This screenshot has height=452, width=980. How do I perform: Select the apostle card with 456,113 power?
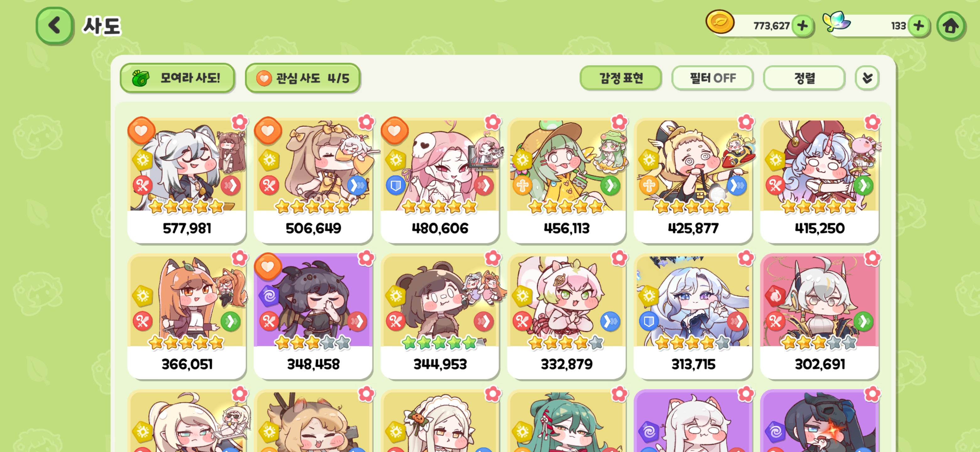click(566, 180)
